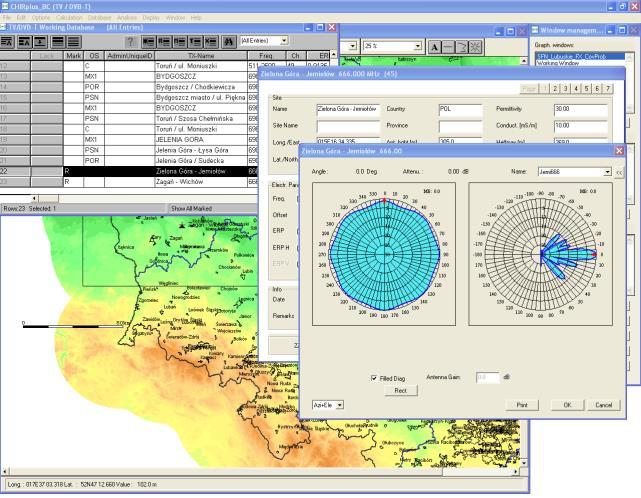Click the database table horizontal scrollbar
Image resolution: width=641 pixels, height=498 pixels.
pyautogui.click(x=143, y=199)
